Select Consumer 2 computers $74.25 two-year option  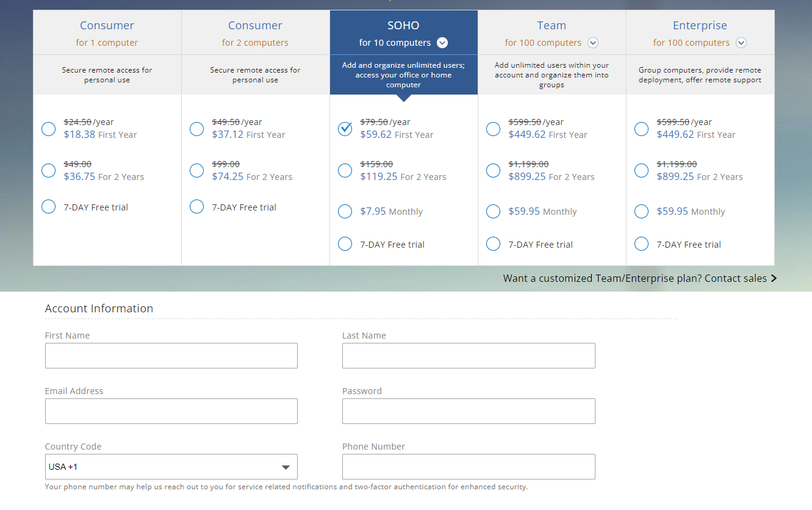(196, 171)
